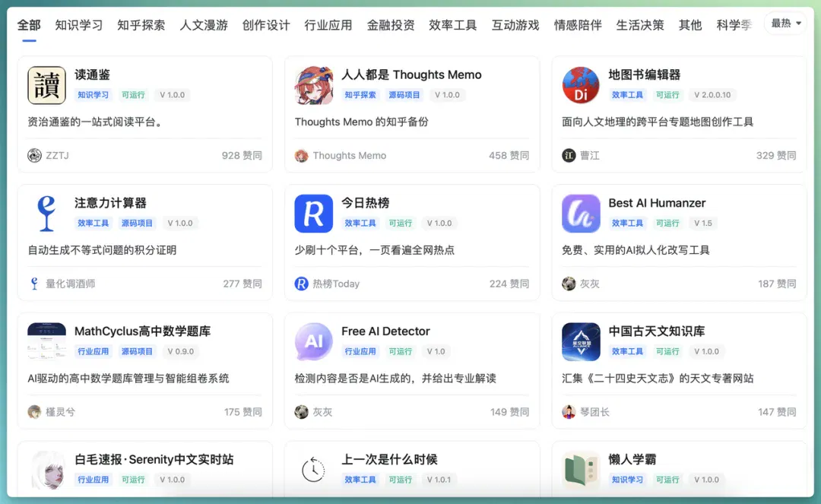Open the 中国古天文知识库 title link

[x=657, y=331]
